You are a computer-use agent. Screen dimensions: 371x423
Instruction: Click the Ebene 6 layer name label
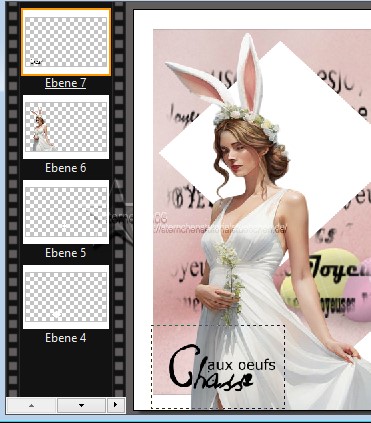[66, 168]
